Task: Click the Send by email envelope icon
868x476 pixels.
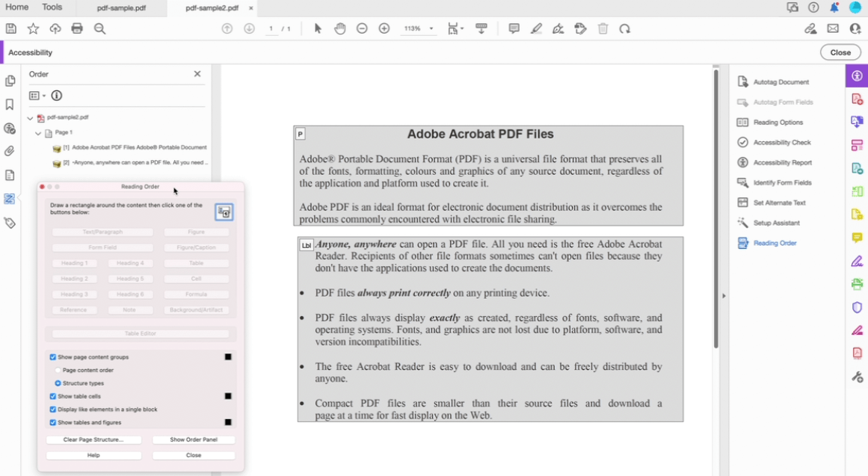Action: click(833, 29)
